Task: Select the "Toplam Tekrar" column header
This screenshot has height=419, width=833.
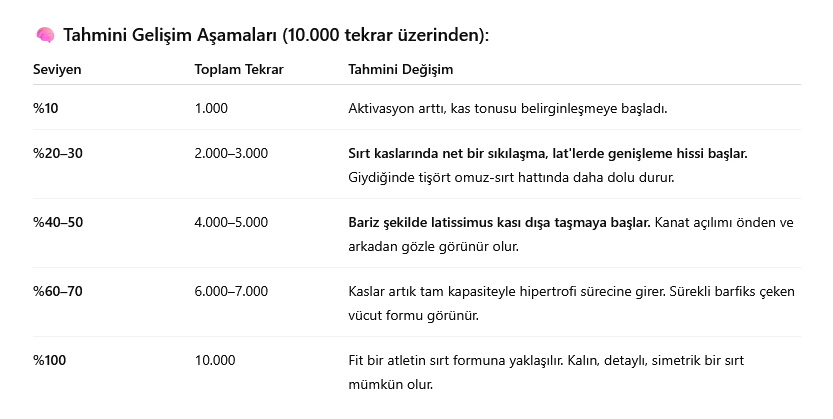Action: [x=239, y=70]
